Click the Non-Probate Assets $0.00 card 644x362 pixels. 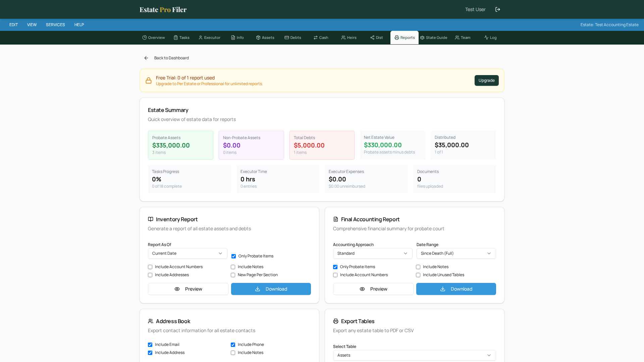point(251,145)
